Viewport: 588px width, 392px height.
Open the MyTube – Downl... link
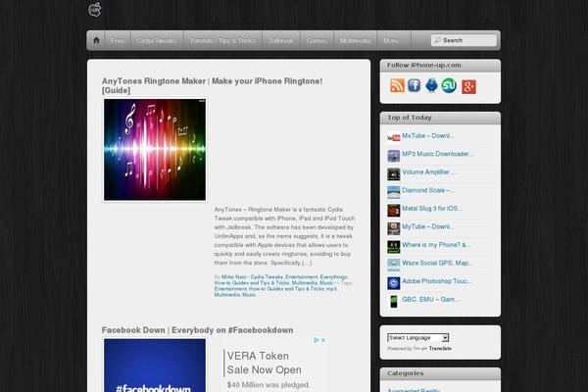coord(428,226)
